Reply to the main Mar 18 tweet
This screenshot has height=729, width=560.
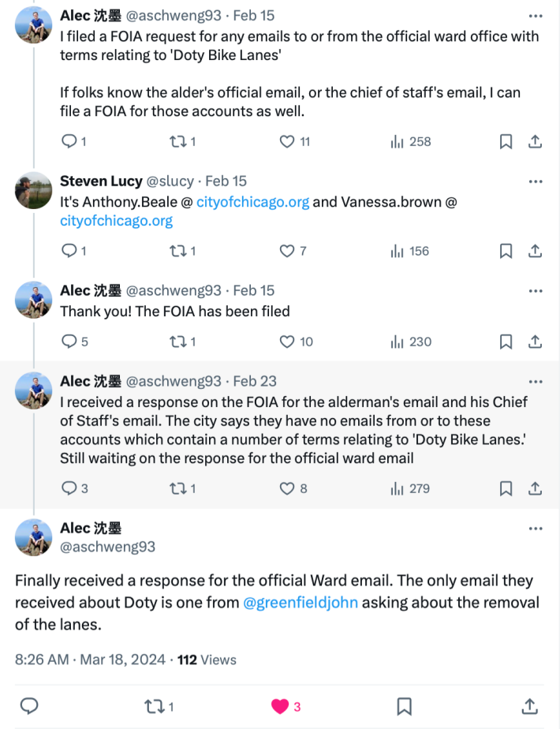[28, 706]
